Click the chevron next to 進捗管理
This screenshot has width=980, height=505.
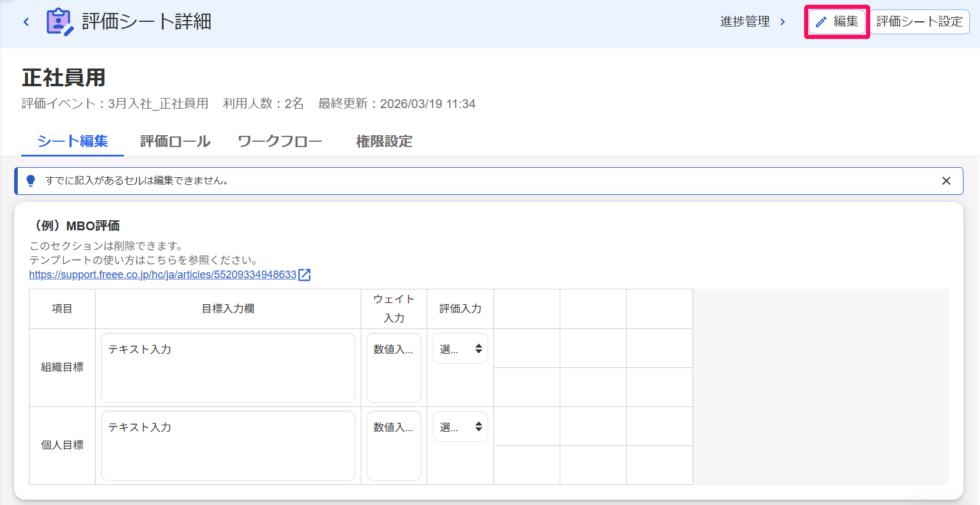783,22
